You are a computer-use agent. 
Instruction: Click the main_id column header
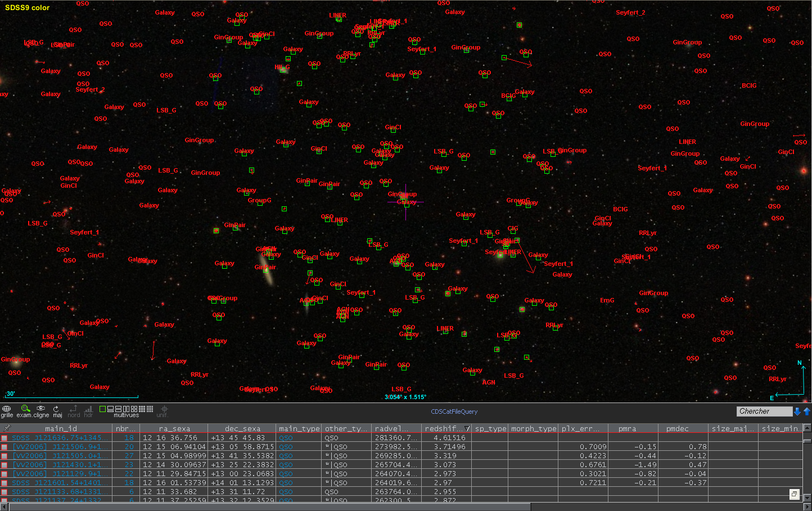click(61, 428)
